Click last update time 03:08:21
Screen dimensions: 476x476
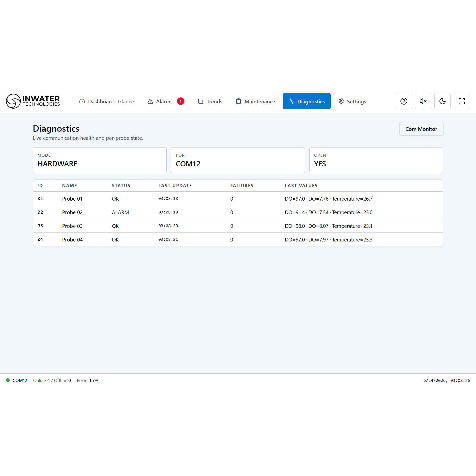(x=168, y=239)
